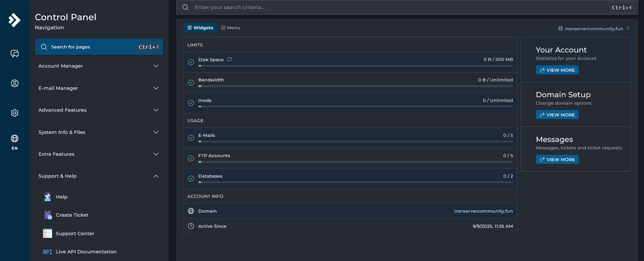Open the iranservercommunity.fun link in Account Info

483,211
